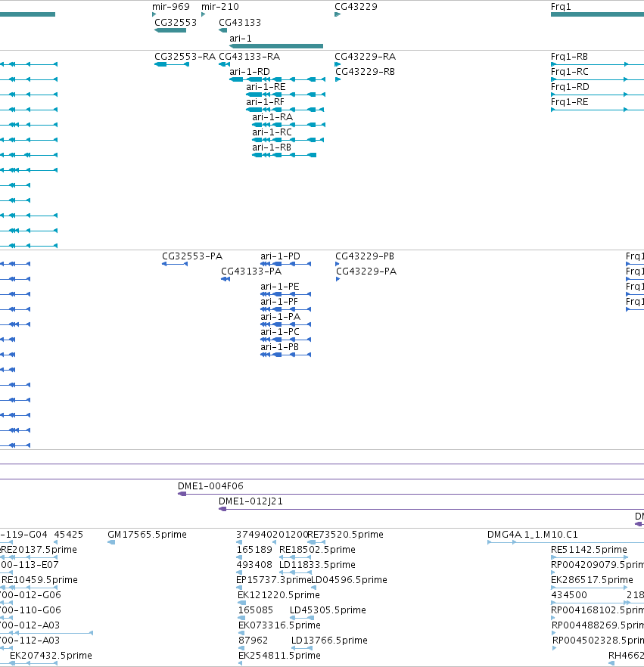
Task: Click the CG43133 gene label in the gene track
Action: point(240,23)
